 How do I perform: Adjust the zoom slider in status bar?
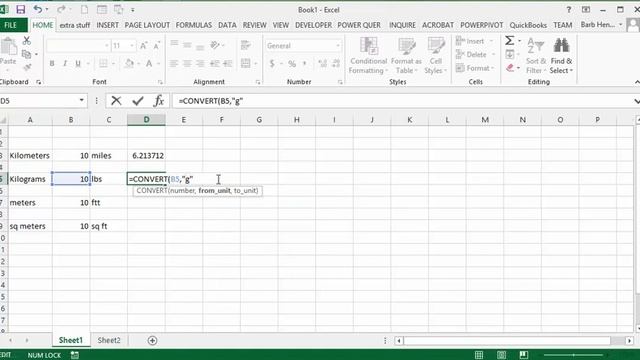573,355
